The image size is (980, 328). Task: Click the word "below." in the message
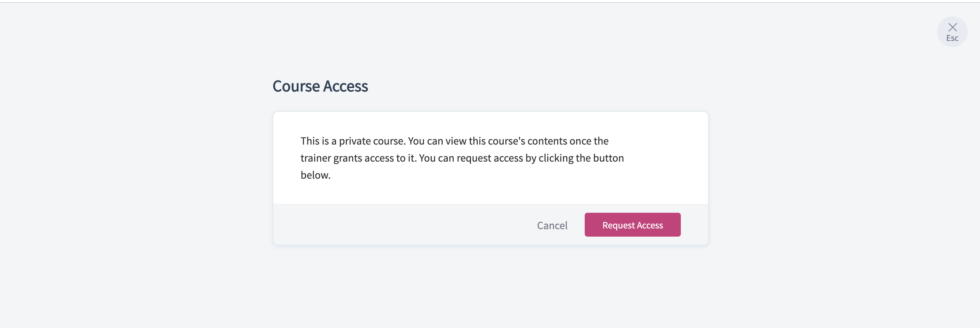[316, 175]
